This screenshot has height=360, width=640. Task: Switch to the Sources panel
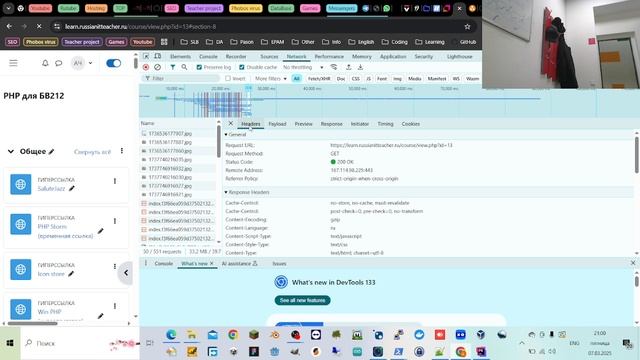269,56
